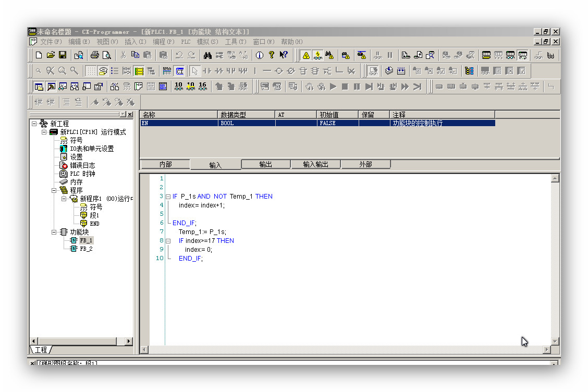Click the About info icon

260,55
